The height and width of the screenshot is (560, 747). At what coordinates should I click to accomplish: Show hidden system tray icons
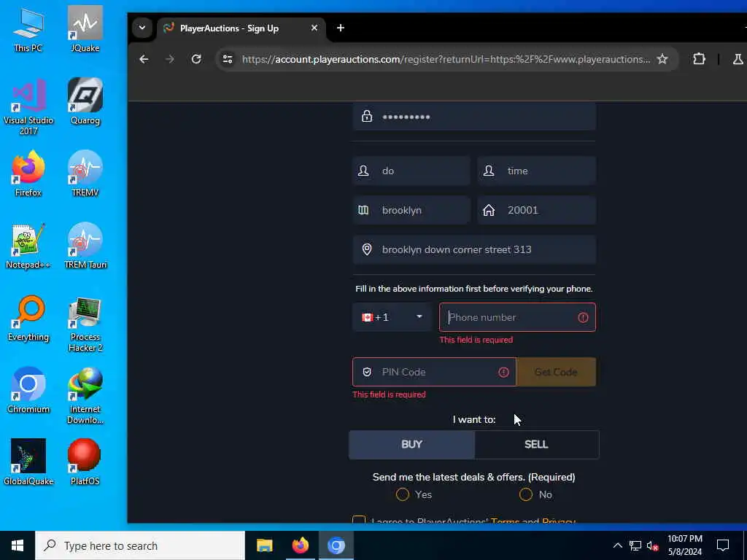point(617,545)
